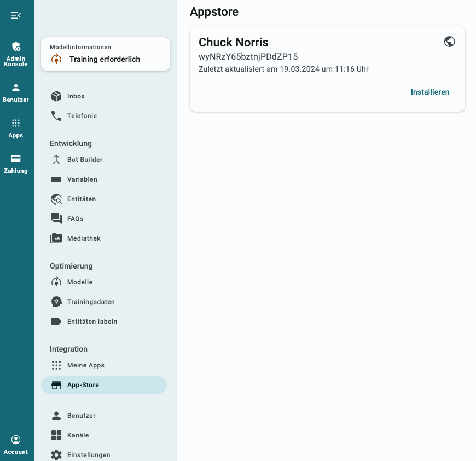Open the Admin Konsole shield icon
The width and height of the screenshot is (476, 461).
point(16,46)
